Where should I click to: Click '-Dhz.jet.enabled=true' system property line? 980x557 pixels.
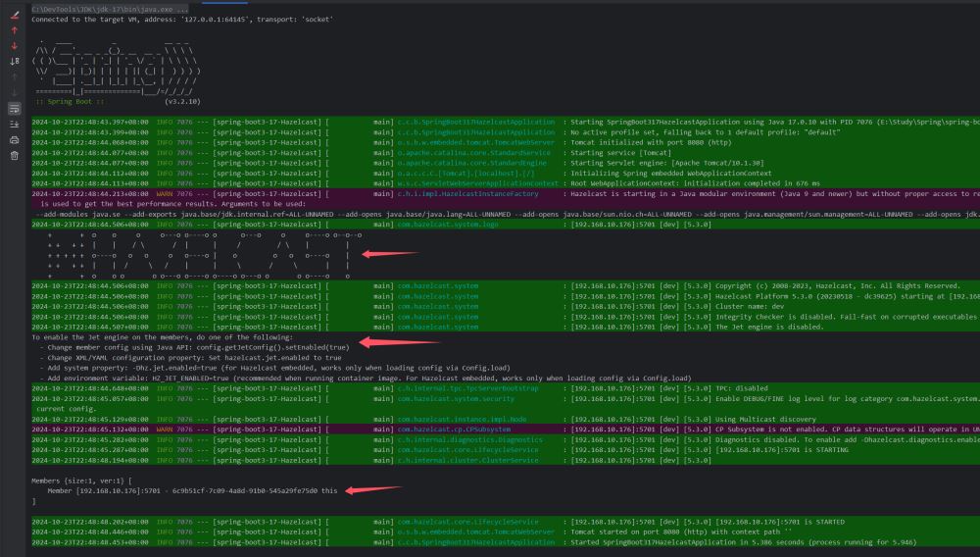click(x=274, y=368)
